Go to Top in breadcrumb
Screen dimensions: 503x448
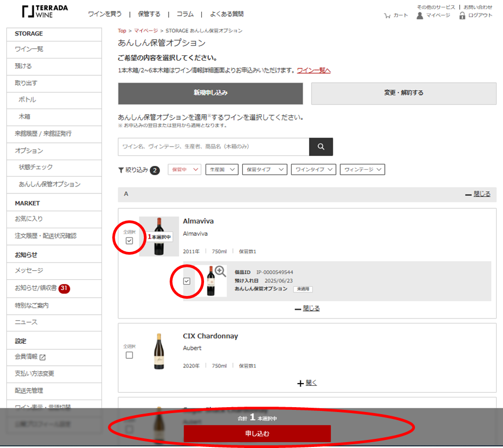(x=122, y=31)
